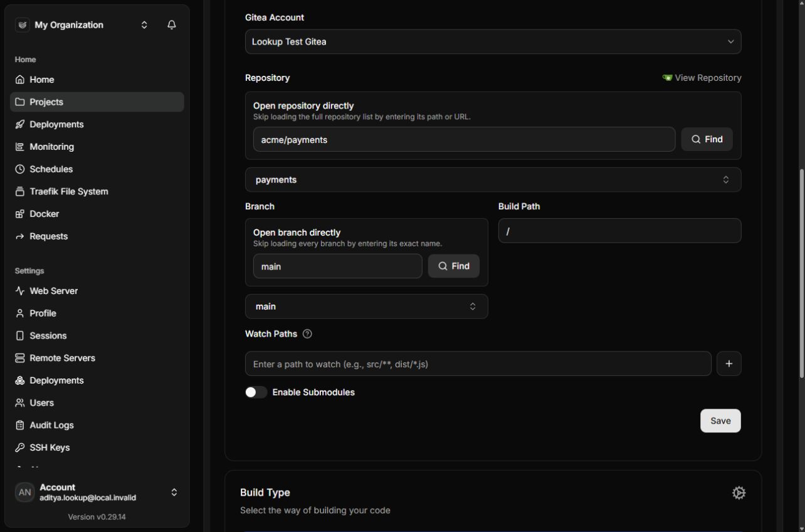Click the Traefik File System icon
Image resolution: width=805 pixels, height=532 pixels.
[20, 191]
